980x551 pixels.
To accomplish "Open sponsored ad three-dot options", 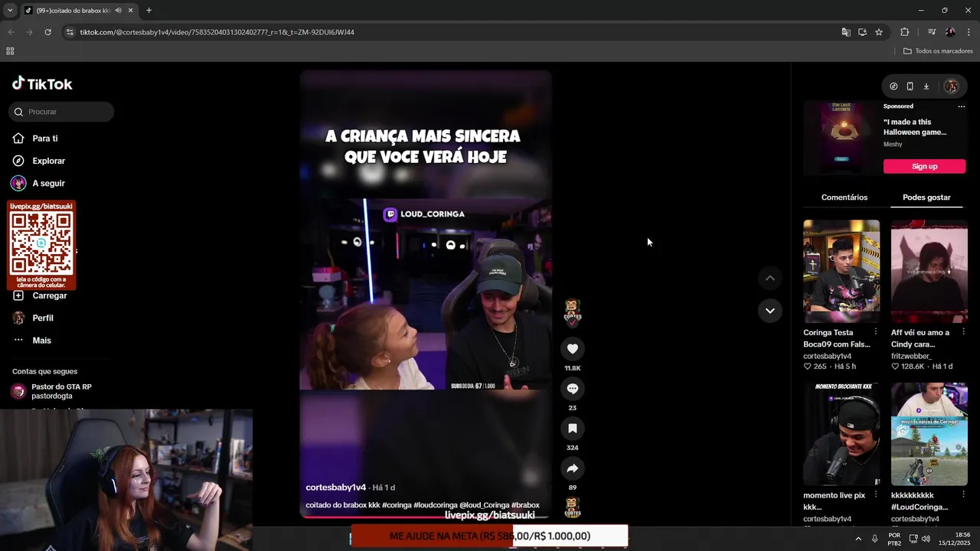I will point(962,106).
